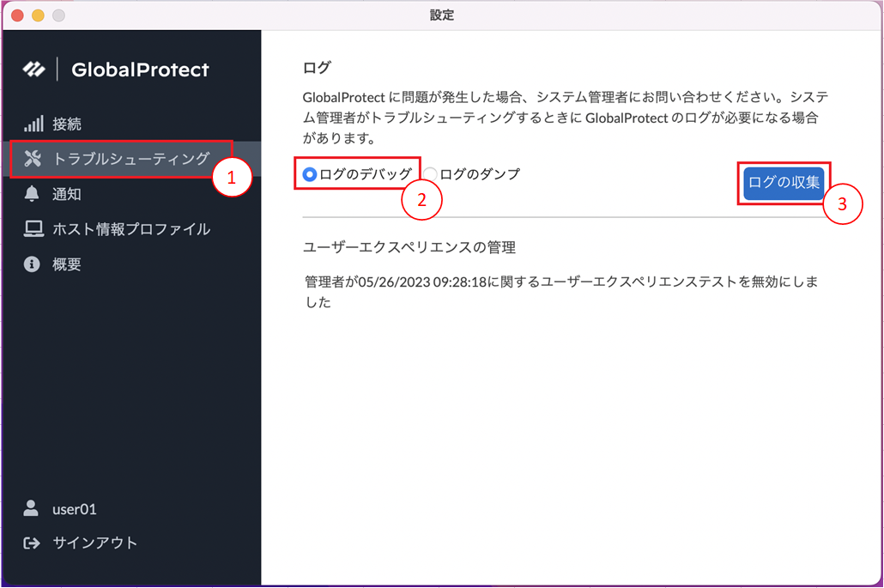Click the info icon beside 概要
This screenshot has width=884, height=588.
[x=32, y=264]
